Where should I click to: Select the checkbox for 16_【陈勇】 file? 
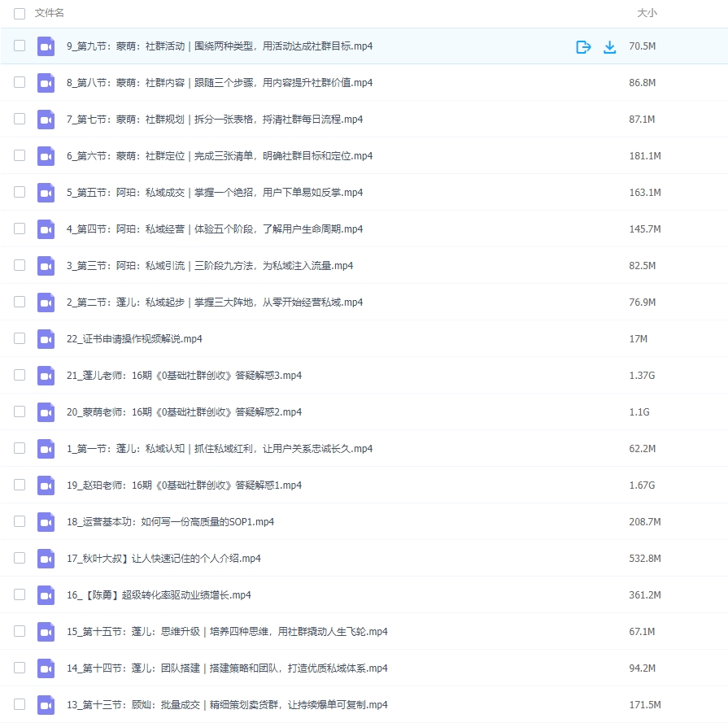20,595
